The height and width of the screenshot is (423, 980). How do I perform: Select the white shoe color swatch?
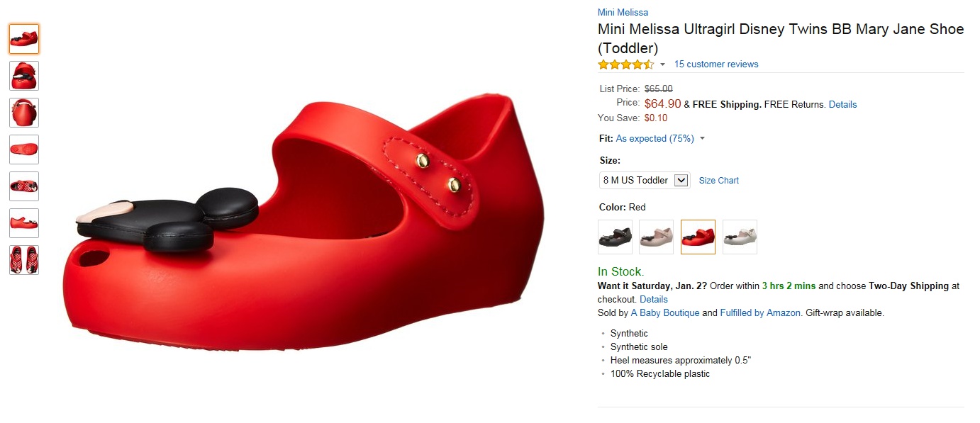point(740,237)
